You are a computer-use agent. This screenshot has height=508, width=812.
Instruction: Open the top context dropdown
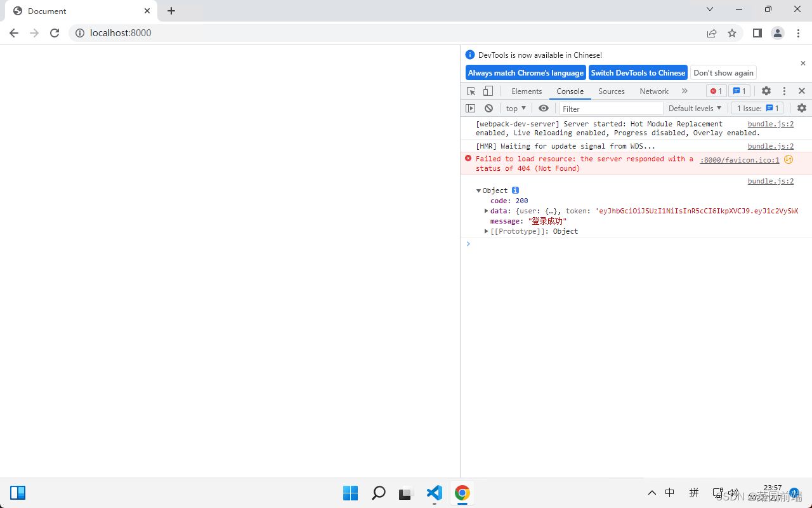(x=516, y=109)
